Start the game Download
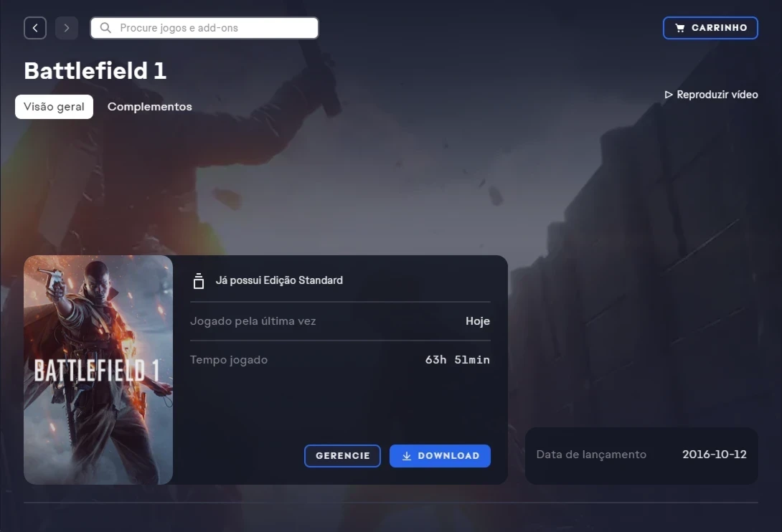Screen dimensions: 782x532 click(x=440, y=456)
